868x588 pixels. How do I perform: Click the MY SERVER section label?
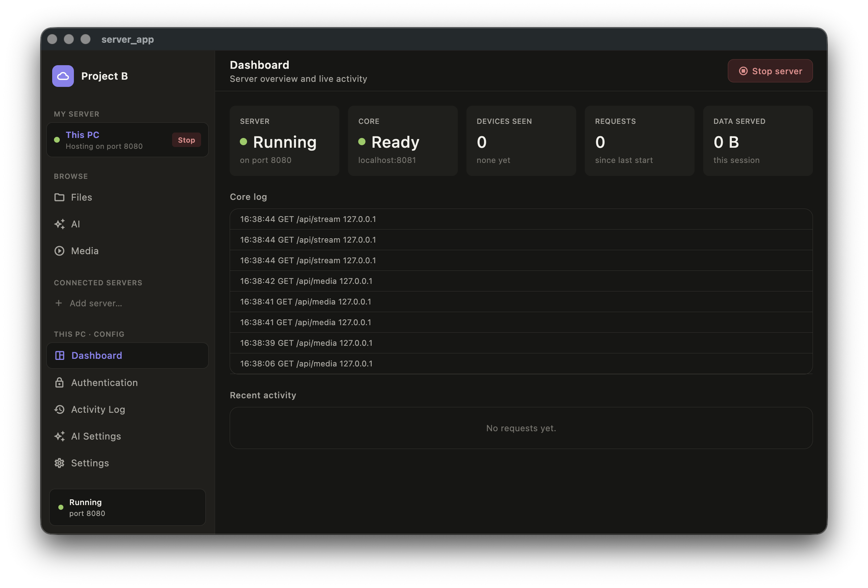point(76,114)
